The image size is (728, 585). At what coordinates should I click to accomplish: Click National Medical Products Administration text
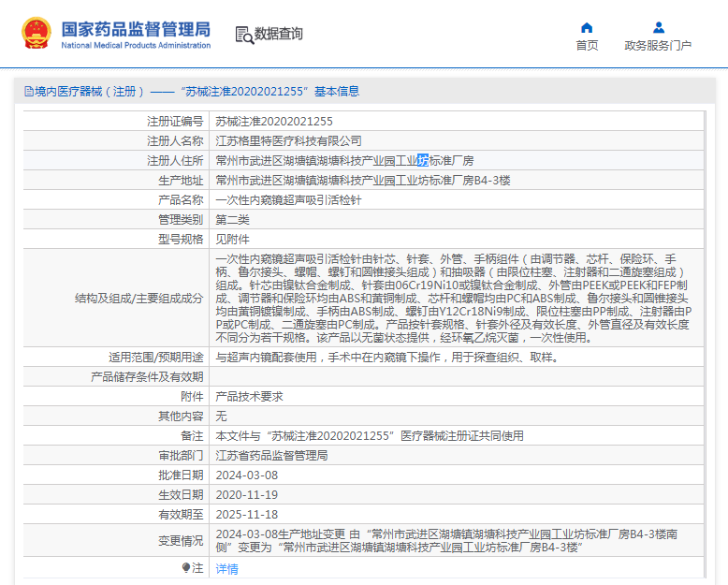(x=136, y=45)
